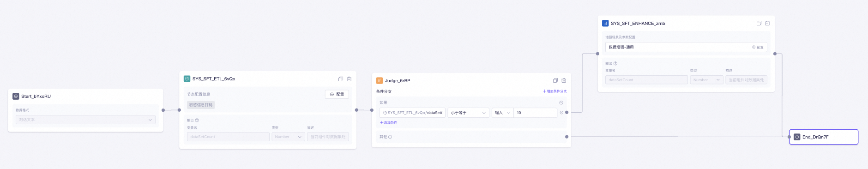Duplicate the Judge_6rRP node
Image resolution: width=868 pixels, height=169 pixels.
[x=555, y=80]
